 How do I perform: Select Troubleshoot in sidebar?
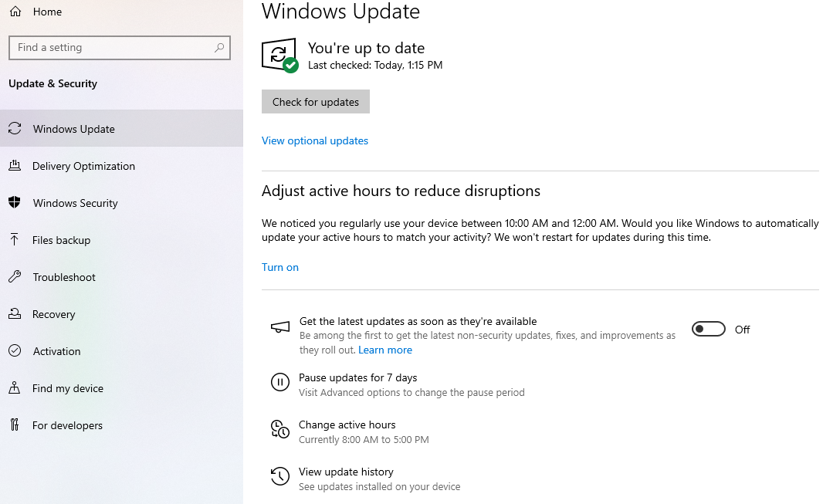121,277
